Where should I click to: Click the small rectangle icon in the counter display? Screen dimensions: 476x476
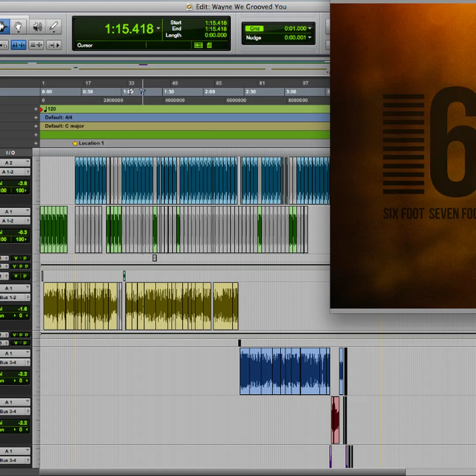point(198,45)
